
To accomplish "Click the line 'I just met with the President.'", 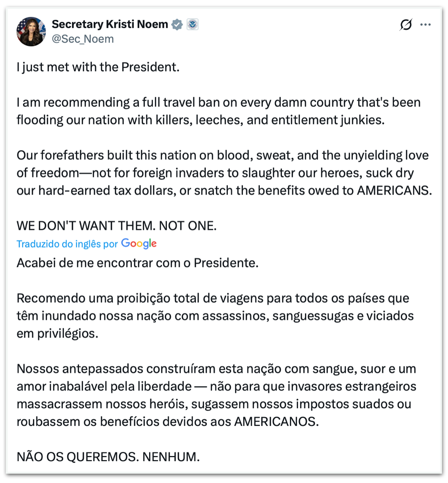I will 98,67.
